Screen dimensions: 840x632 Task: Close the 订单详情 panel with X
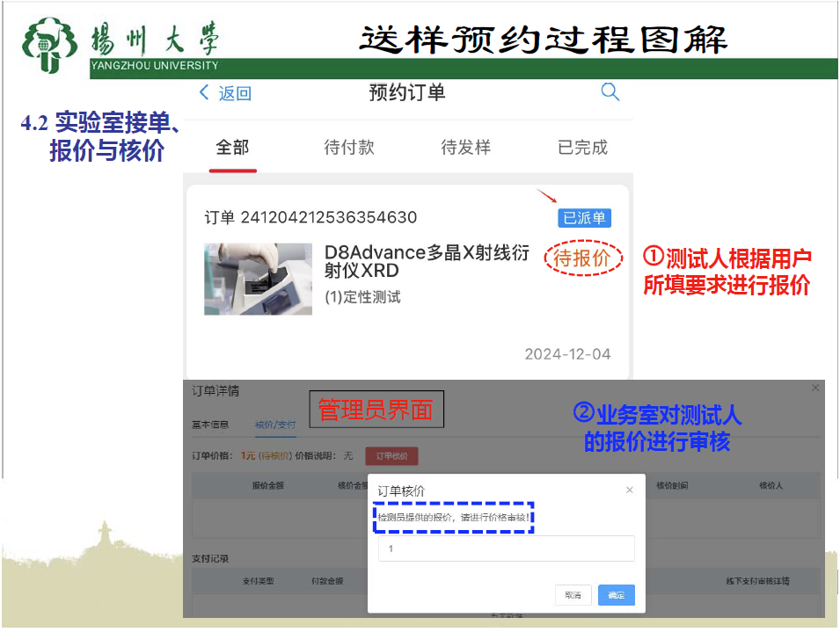tap(814, 388)
